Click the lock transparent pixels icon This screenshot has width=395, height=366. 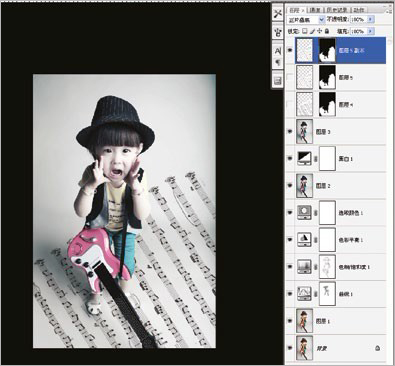305,31
